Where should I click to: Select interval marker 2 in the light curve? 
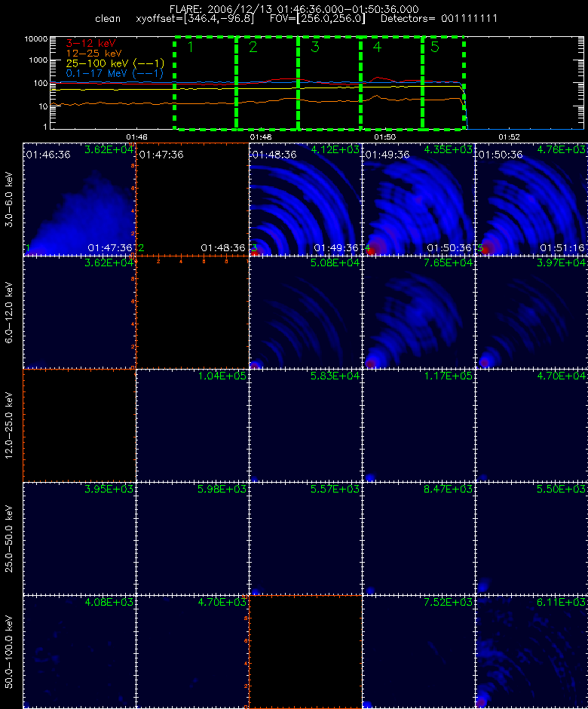[253, 47]
